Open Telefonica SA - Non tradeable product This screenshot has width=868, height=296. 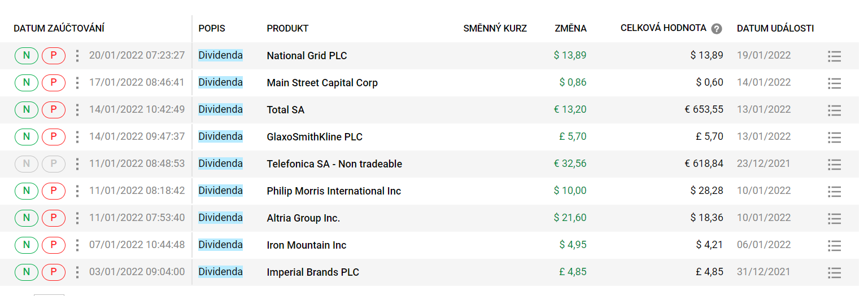pos(334,164)
